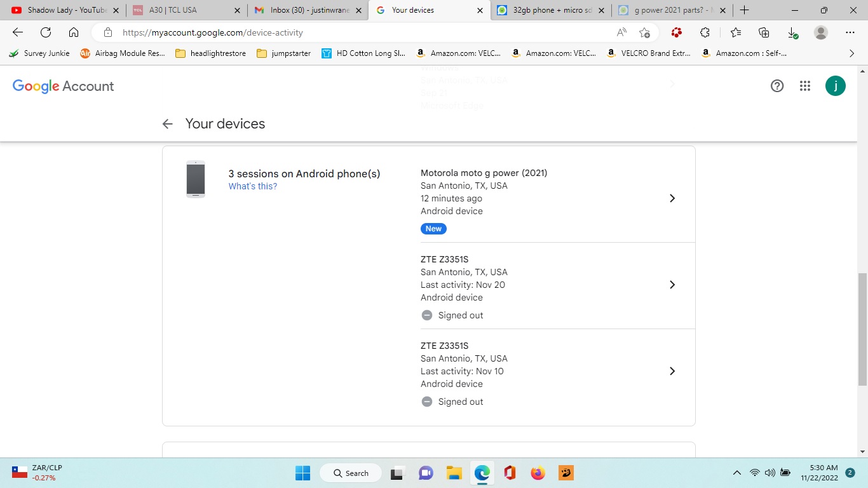Close the Shadow Lady YouTube tab
This screenshot has height=488, width=868.
(x=116, y=10)
